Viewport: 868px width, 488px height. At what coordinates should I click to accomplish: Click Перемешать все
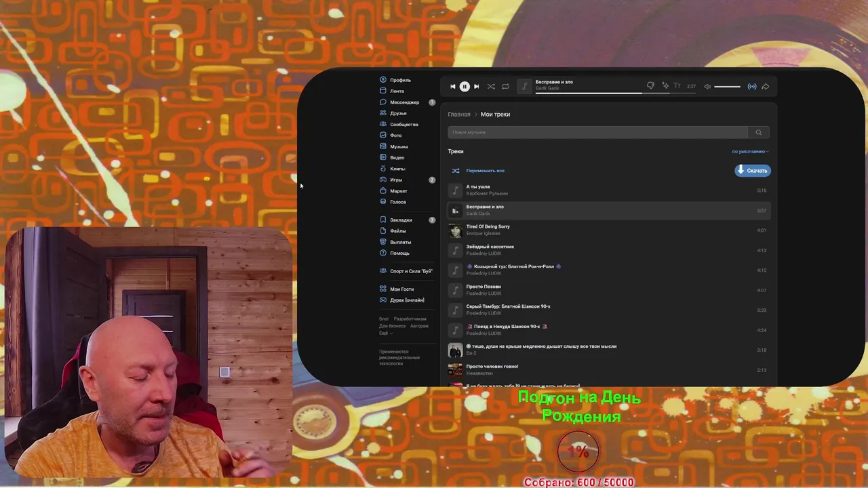coord(485,171)
